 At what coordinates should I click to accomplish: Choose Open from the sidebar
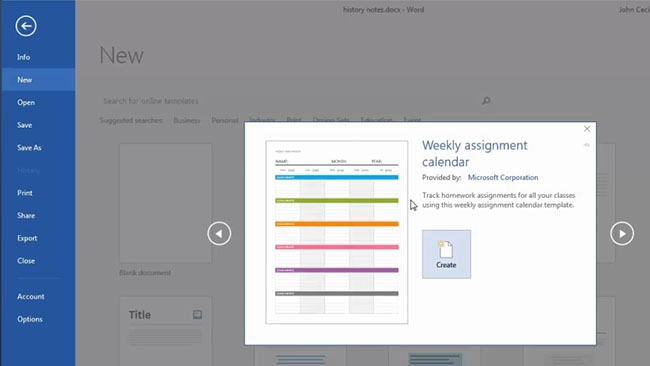click(26, 102)
